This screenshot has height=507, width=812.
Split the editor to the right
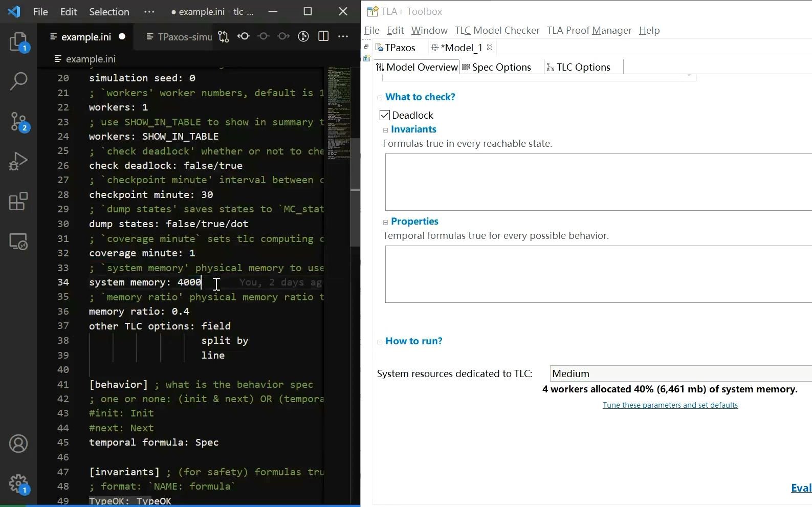pos(323,36)
